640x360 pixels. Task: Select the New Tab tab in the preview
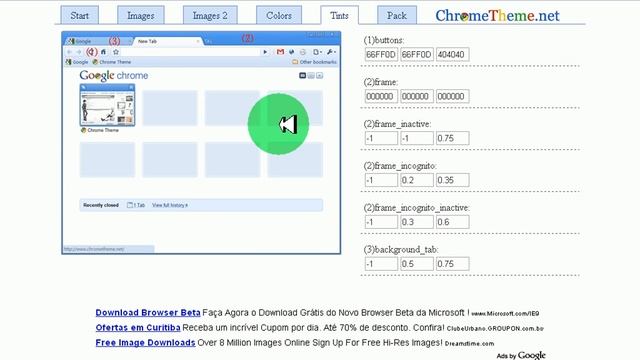pos(167,41)
